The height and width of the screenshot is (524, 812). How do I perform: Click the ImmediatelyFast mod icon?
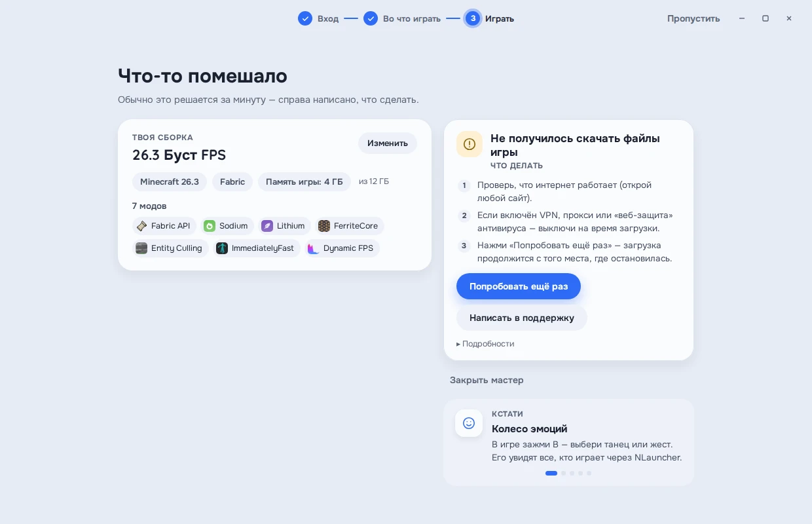pyautogui.click(x=222, y=248)
